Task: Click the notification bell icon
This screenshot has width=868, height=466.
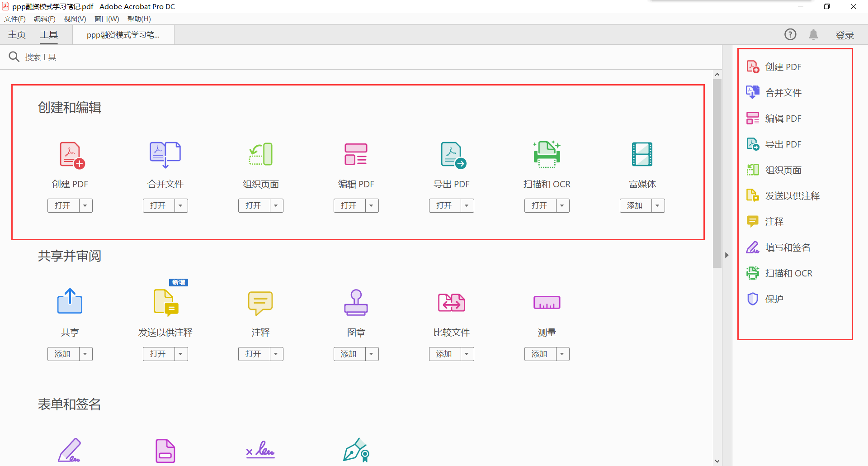Action: [x=813, y=35]
